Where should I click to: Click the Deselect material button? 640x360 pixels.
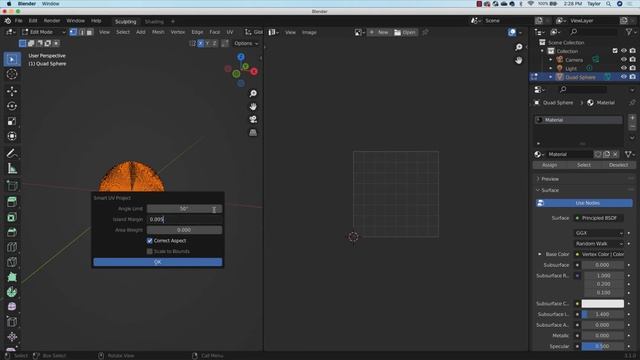pos(618,165)
